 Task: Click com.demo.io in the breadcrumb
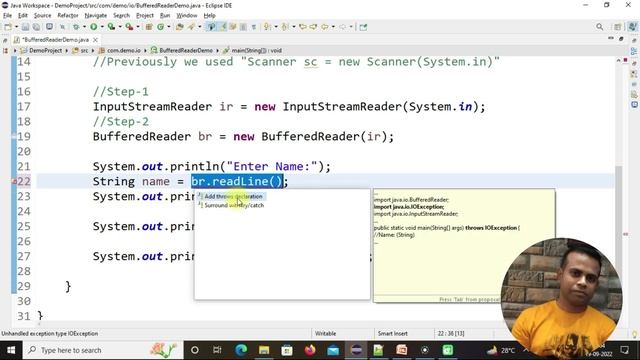124,51
